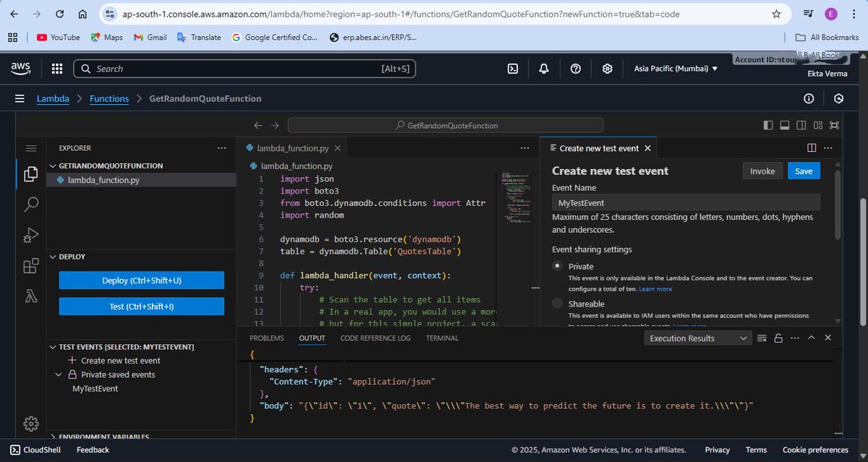Open the Explorer view in the activity bar
Viewport: 868px width, 462px height.
point(31,174)
